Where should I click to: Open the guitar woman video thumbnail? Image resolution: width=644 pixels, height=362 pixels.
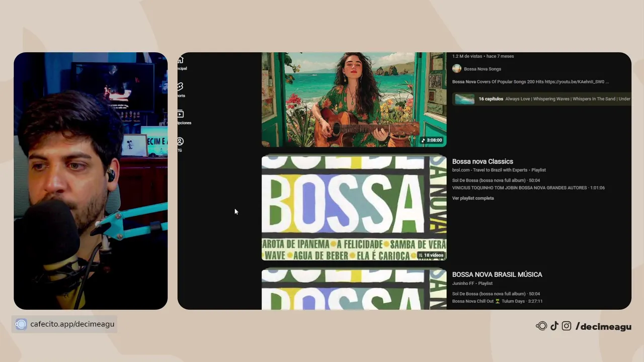point(354,100)
